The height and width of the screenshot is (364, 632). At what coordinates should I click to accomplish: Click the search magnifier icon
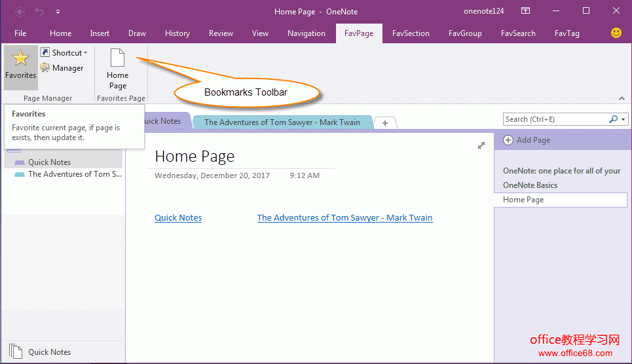click(x=613, y=119)
